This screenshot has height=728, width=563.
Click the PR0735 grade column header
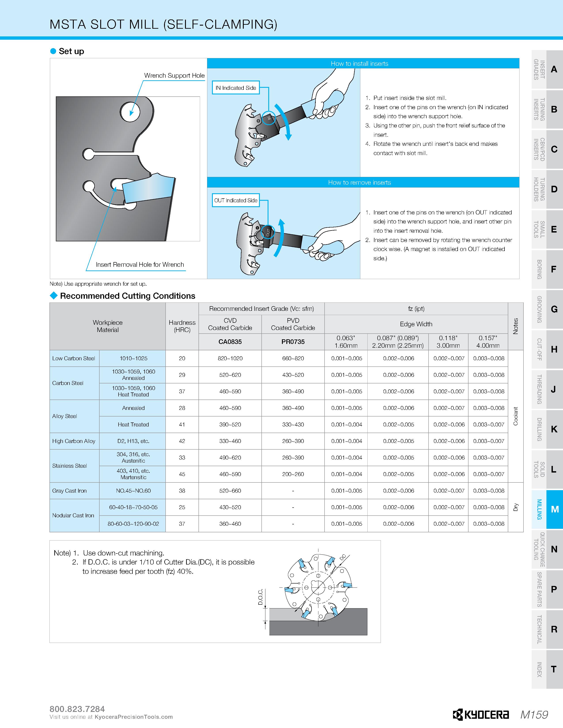tap(293, 342)
